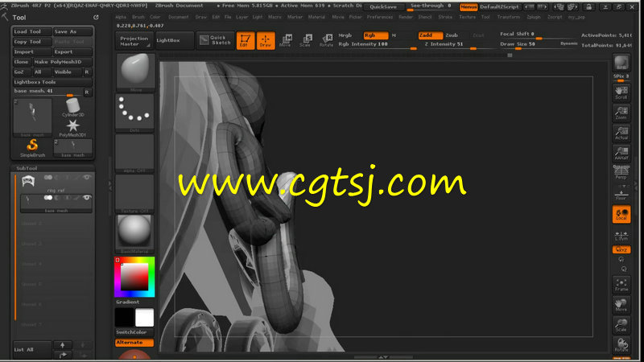Image resolution: width=644 pixels, height=362 pixels.
Task: Click the move subtool up arrow
Action: point(63,345)
